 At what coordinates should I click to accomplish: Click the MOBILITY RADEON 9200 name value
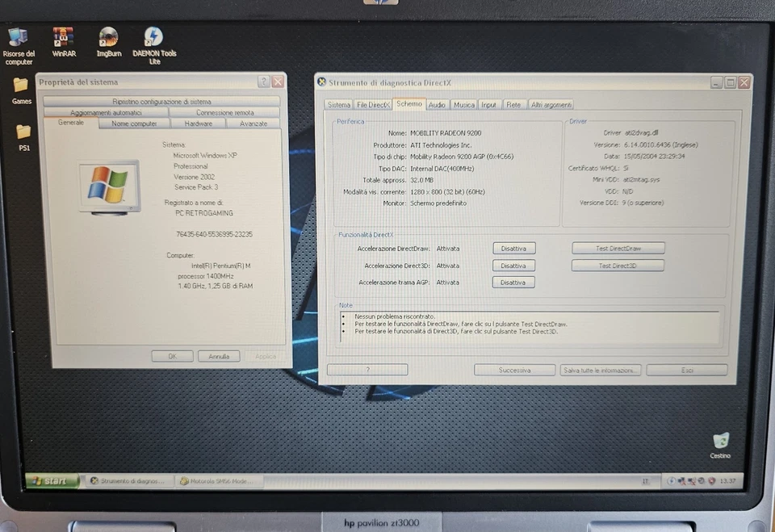pyautogui.click(x=446, y=133)
